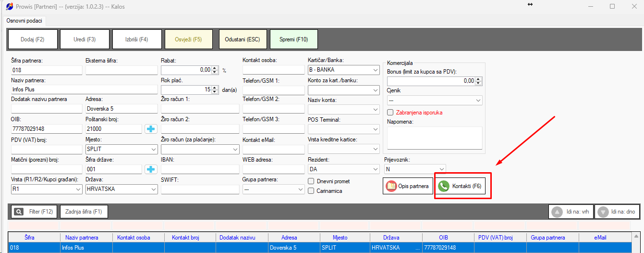Enable Zabranjena isporuka checkbox
The image size is (644, 253).
click(390, 112)
